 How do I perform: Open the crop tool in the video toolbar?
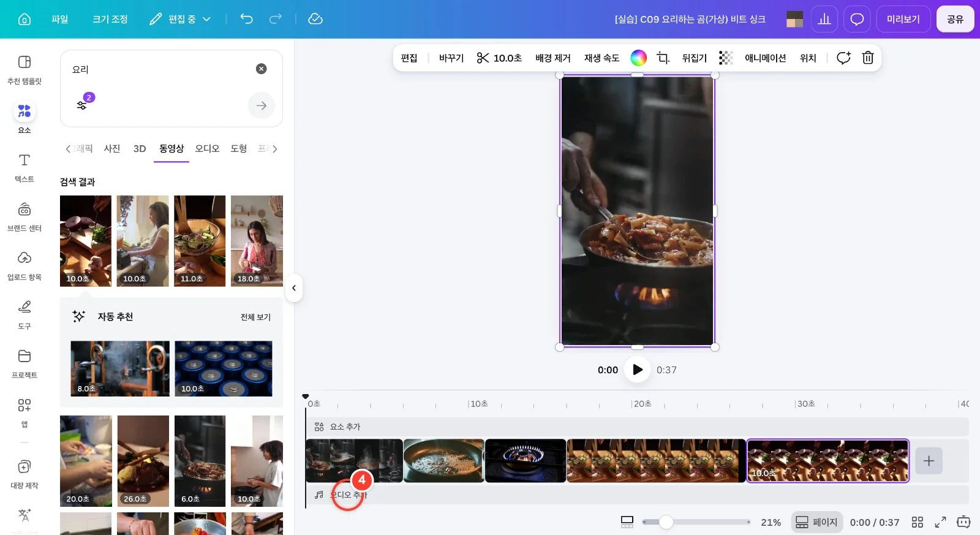pos(663,58)
